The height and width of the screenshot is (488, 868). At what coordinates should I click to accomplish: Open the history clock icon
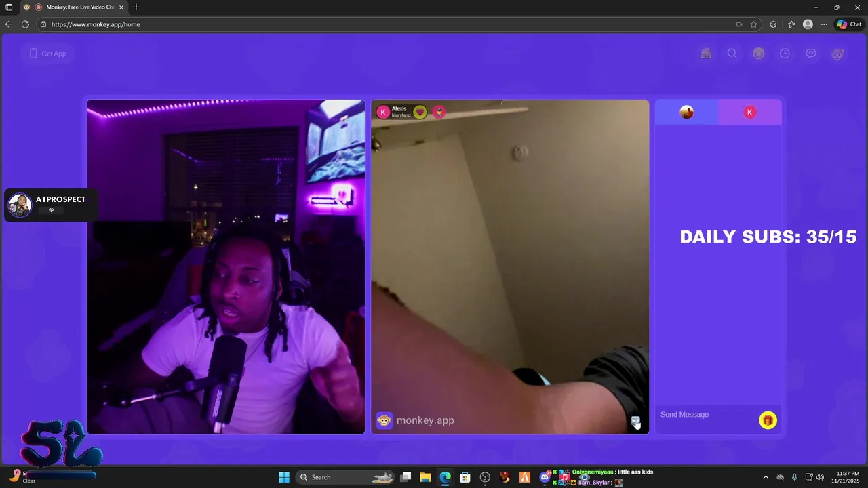785,54
